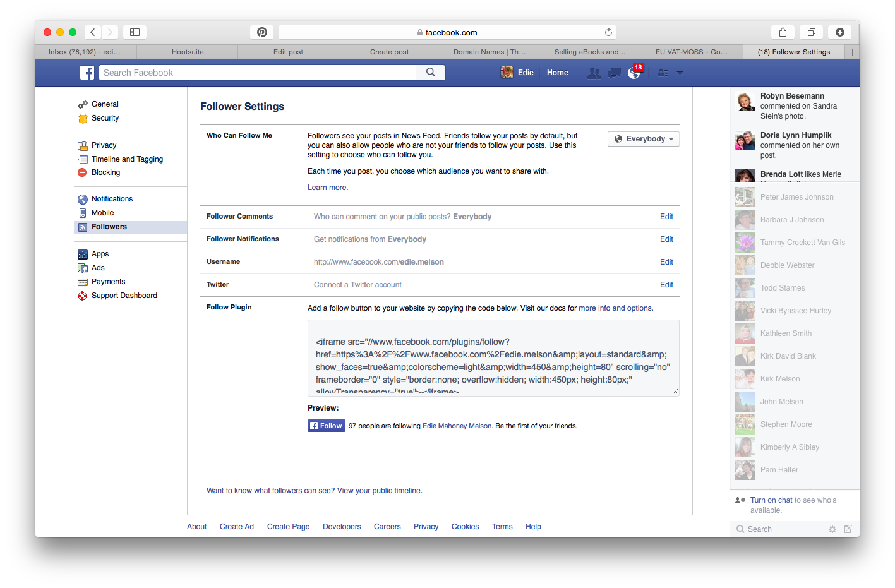
Task: Click the new message compose icon
Action: tap(848, 529)
